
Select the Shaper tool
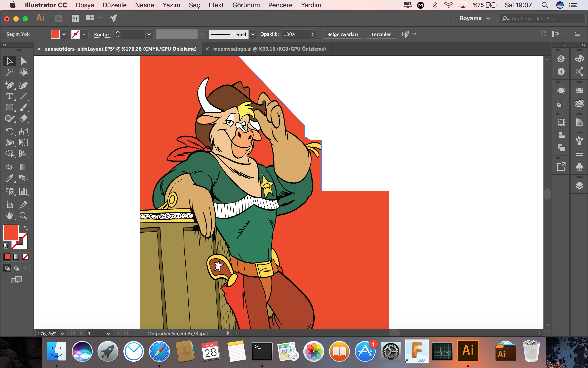point(9,118)
